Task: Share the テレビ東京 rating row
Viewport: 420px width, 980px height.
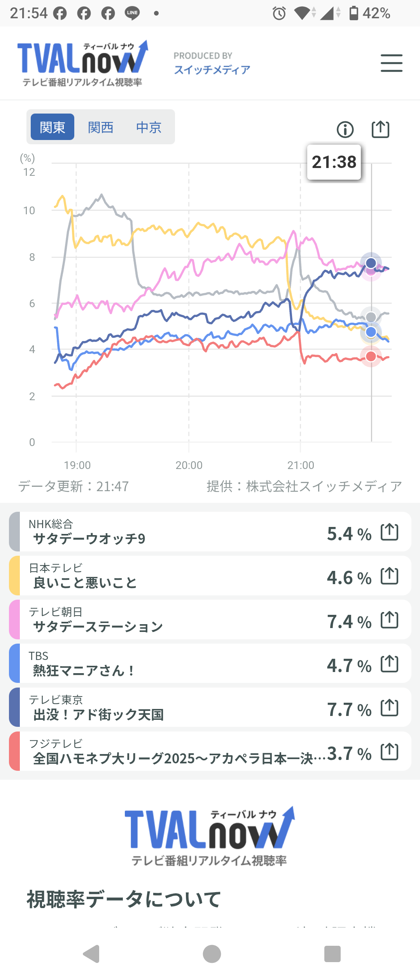Action: click(x=389, y=708)
